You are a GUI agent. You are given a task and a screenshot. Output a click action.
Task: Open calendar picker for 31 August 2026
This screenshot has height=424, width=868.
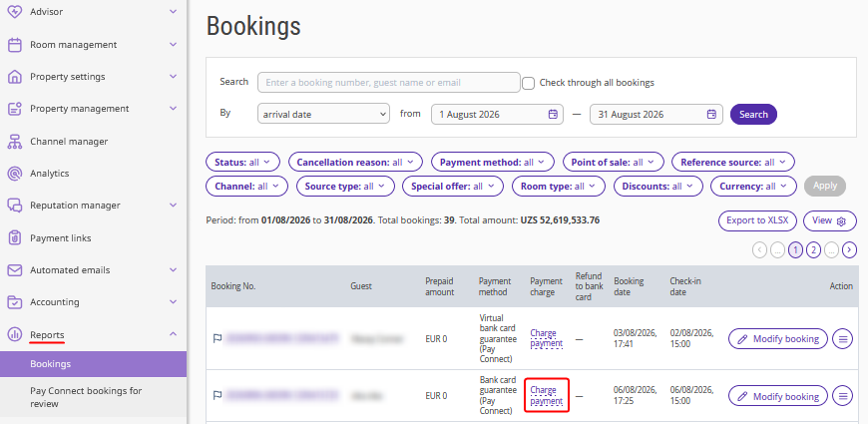click(x=711, y=115)
